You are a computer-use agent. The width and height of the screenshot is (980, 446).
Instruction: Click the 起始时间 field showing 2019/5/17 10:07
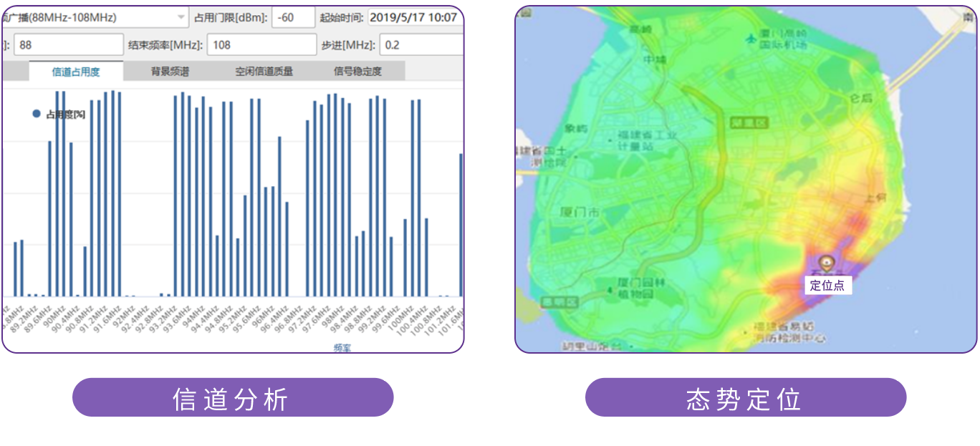click(415, 17)
